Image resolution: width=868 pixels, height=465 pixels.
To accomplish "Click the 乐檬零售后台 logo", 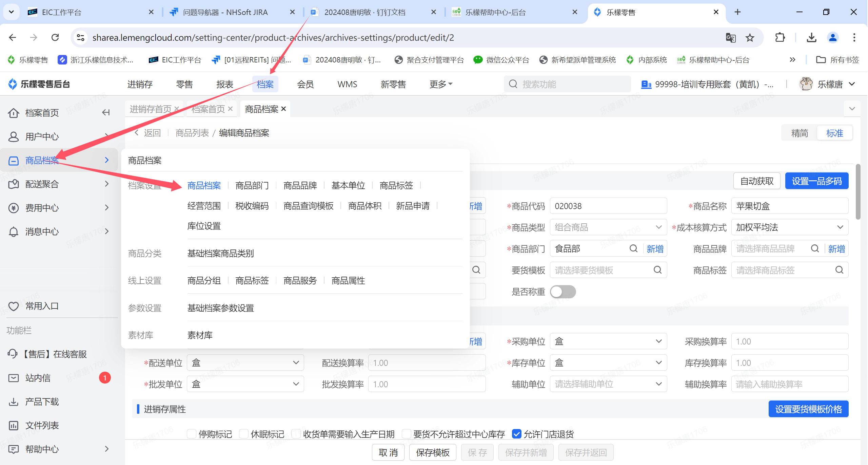I will point(39,84).
